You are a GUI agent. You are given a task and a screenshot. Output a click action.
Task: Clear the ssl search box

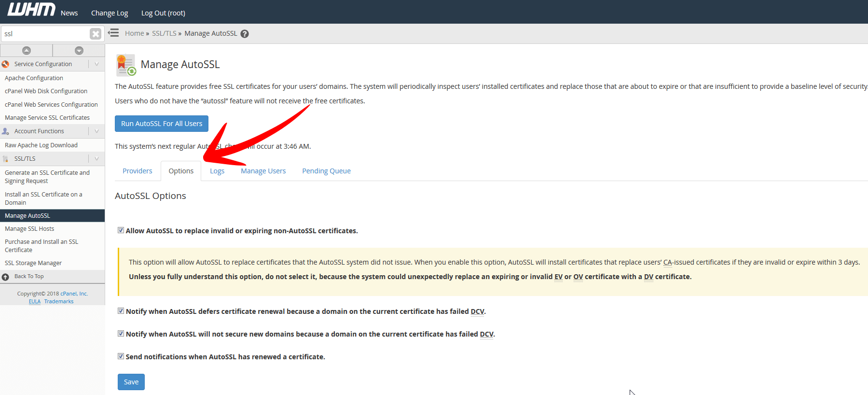96,34
